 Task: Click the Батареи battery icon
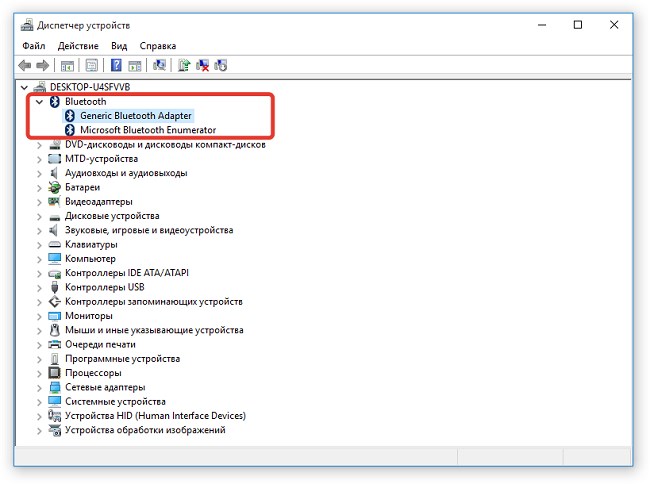(x=54, y=188)
